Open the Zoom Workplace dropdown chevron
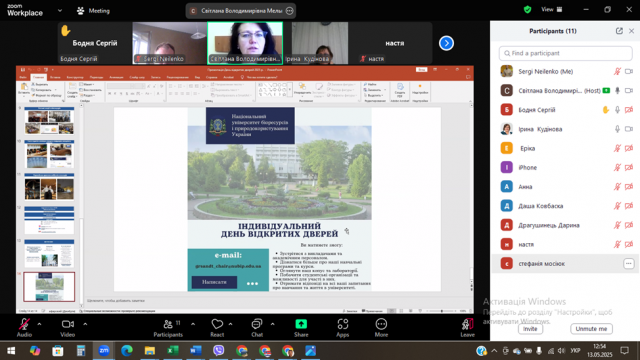 click(60, 11)
